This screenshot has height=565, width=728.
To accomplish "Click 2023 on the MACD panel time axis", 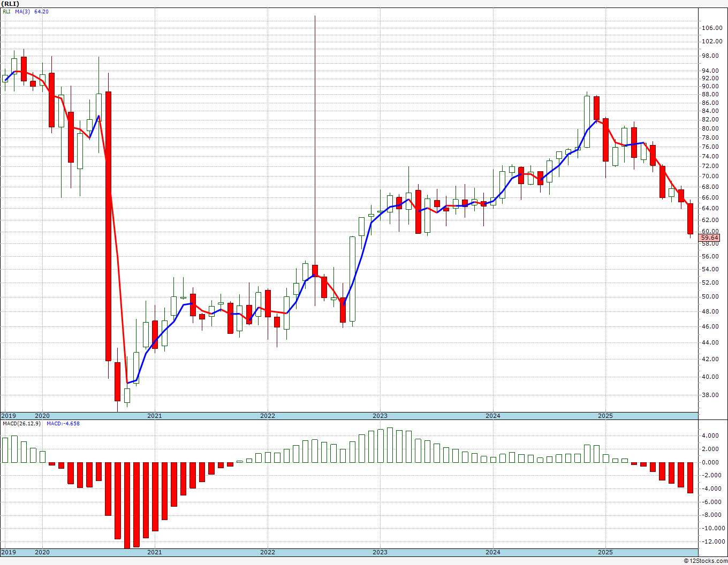I will pos(380,552).
